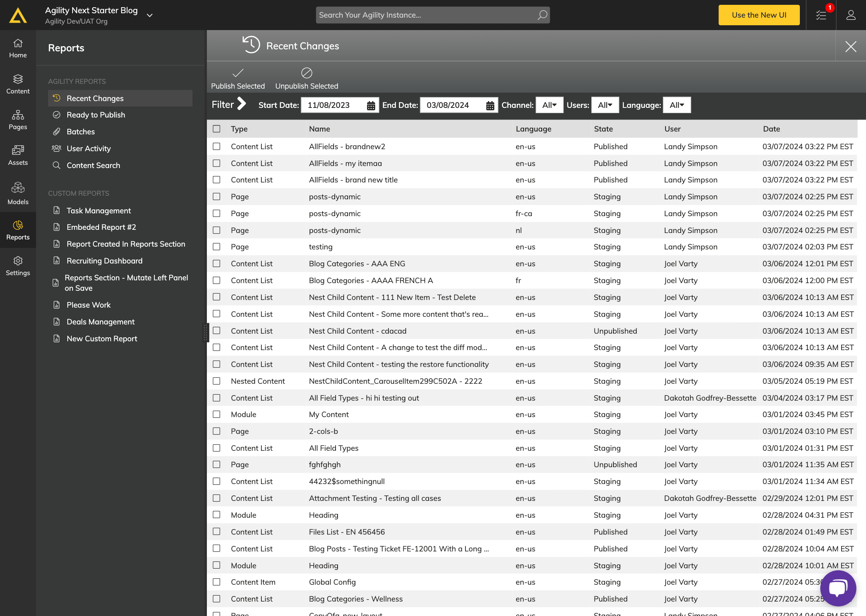The width and height of the screenshot is (866, 616).
Task: Open the Ready to Publish report
Action: tap(96, 115)
